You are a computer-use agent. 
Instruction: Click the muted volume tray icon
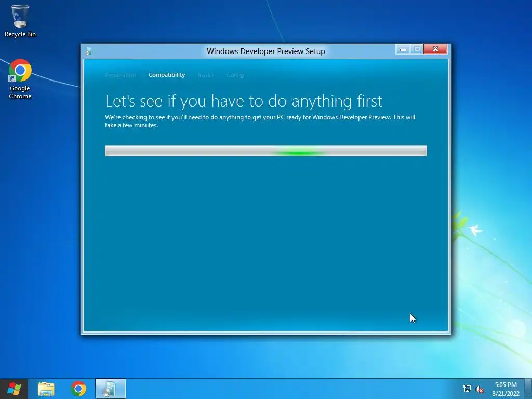click(x=480, y=389)
